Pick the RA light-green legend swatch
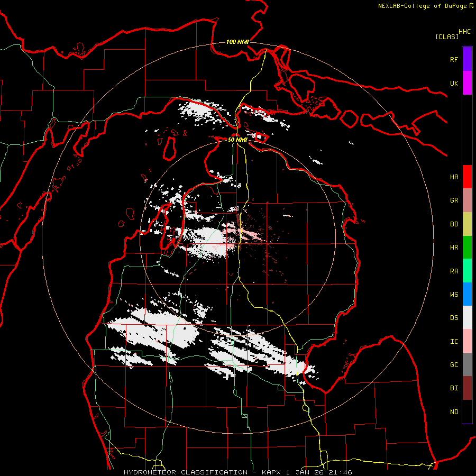The width and height of the screenshot is (476, 476). point(467,271)
